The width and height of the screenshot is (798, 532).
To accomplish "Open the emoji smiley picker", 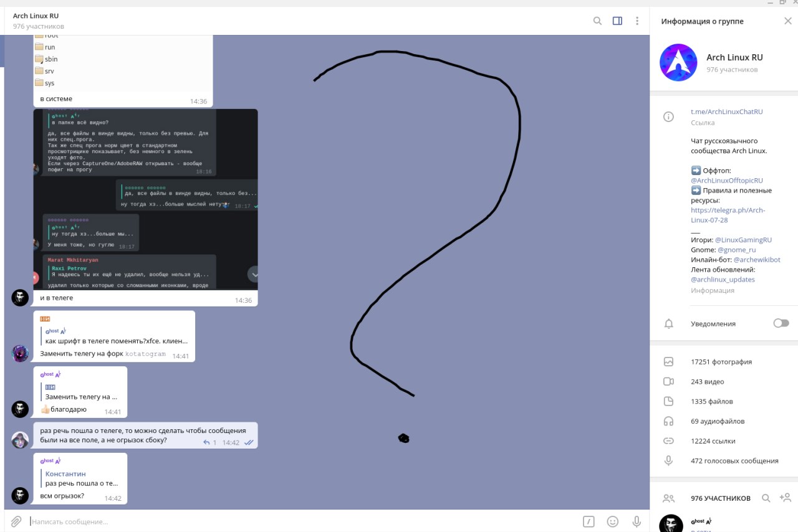I will click(613, 521).
